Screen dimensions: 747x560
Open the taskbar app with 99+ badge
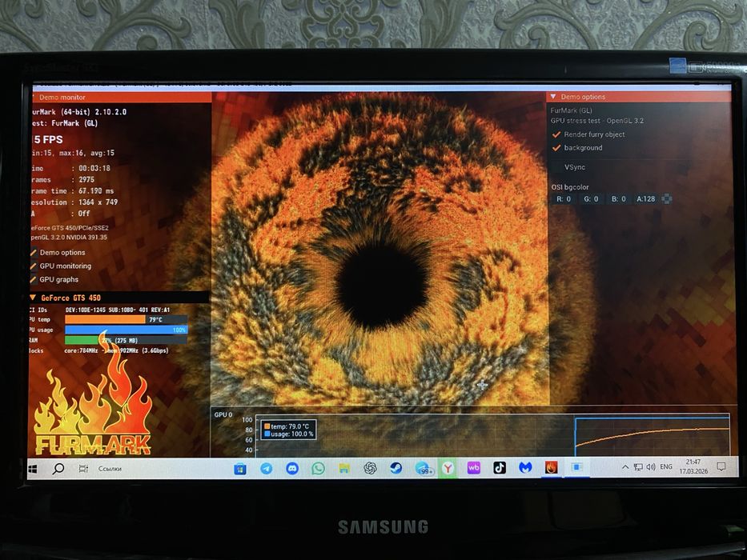coord(423,469)
